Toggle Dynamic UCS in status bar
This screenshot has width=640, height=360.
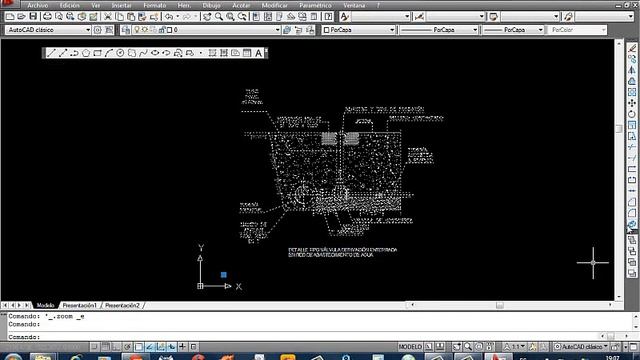(x=160, y=347)
